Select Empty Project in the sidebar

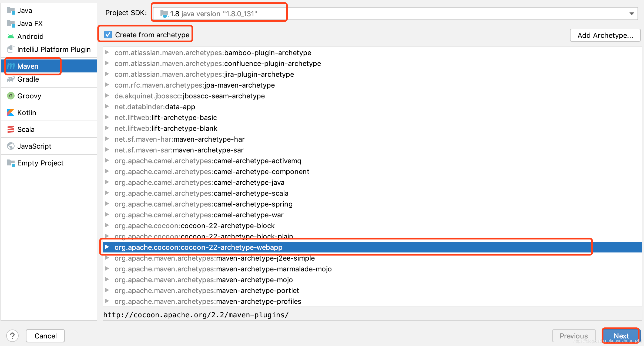(x=40, y=163)
